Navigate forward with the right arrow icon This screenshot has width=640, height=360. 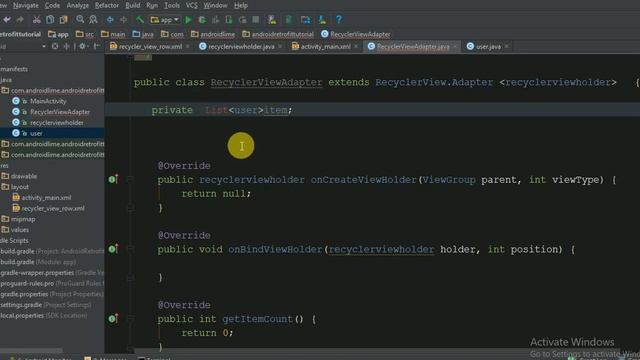click(123, 20)
